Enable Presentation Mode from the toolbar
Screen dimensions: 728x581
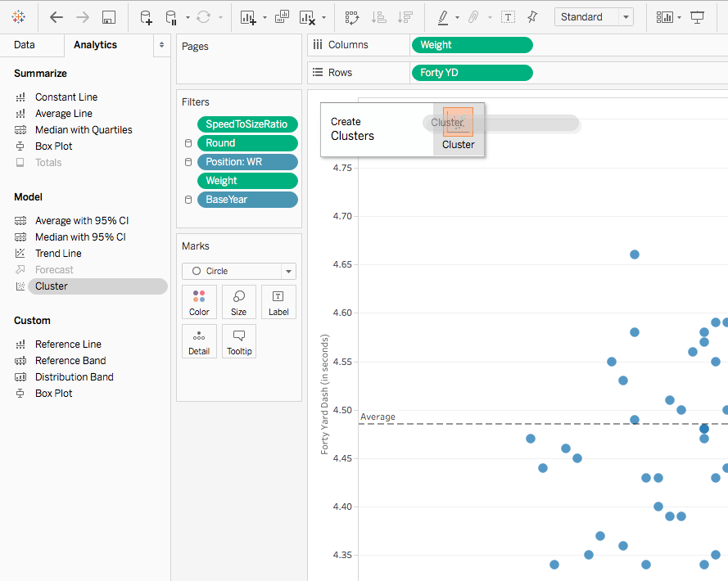(x=698, y=17)
